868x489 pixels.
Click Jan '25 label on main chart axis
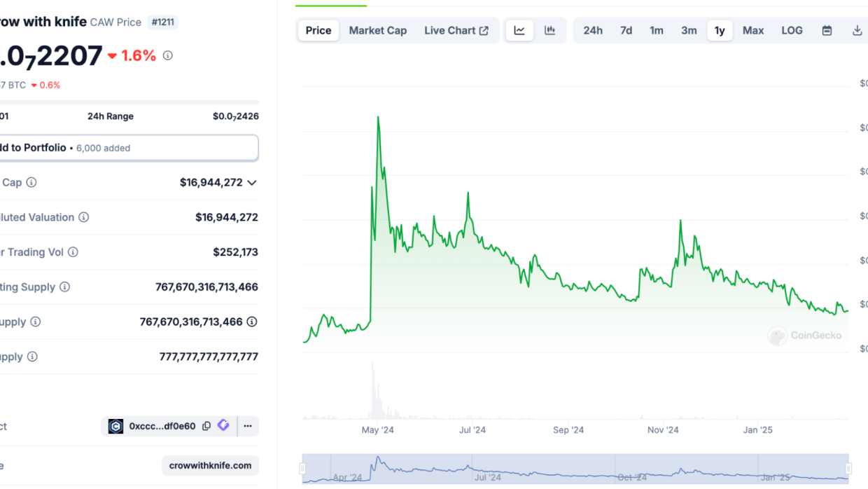758,429
